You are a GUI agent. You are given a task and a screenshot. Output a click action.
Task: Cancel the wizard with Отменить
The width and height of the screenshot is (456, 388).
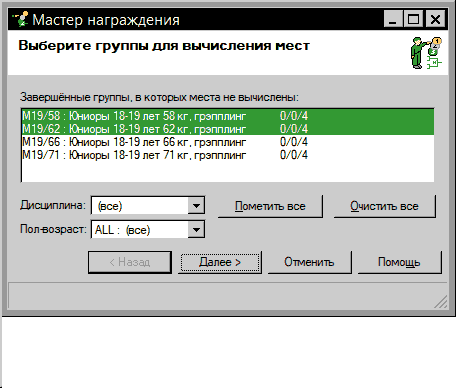310,262
